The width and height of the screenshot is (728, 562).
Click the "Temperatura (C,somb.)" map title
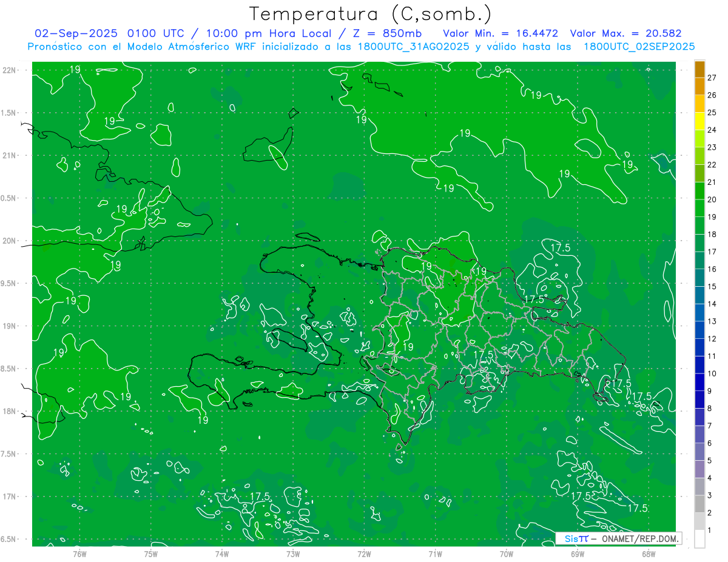point(371,14)
